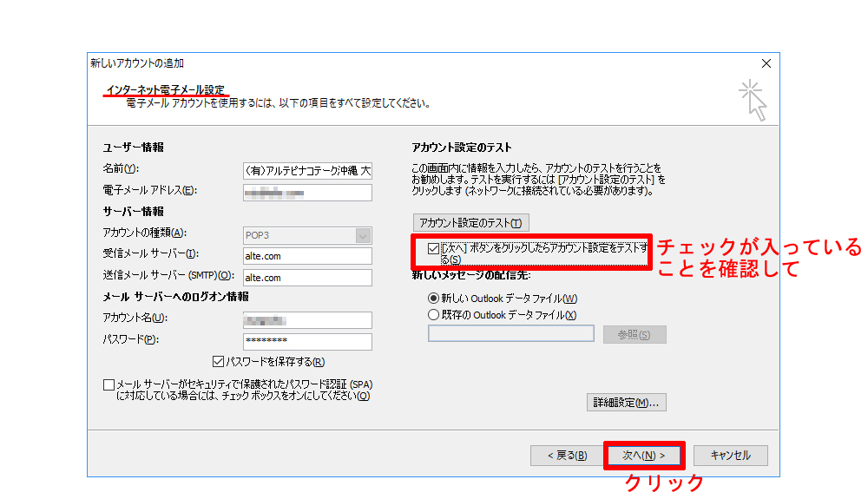
Task: Click the Next (次へ) button
Action: click(643, 455)
